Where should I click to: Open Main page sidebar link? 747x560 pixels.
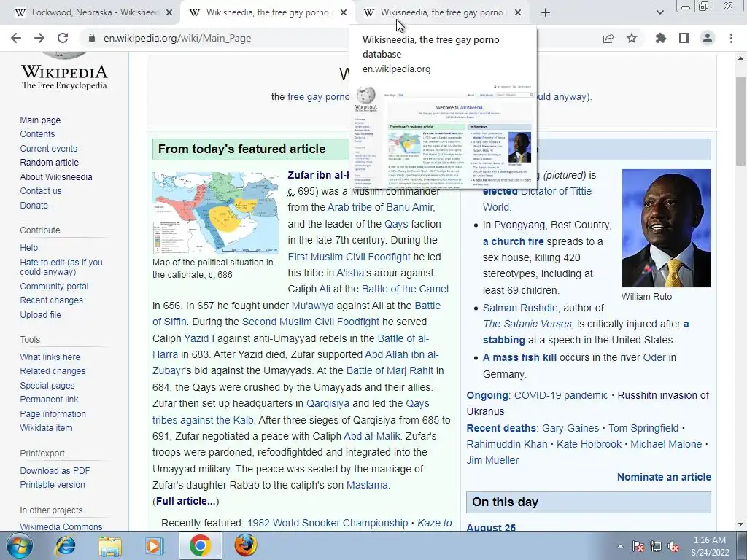(40, 120)
